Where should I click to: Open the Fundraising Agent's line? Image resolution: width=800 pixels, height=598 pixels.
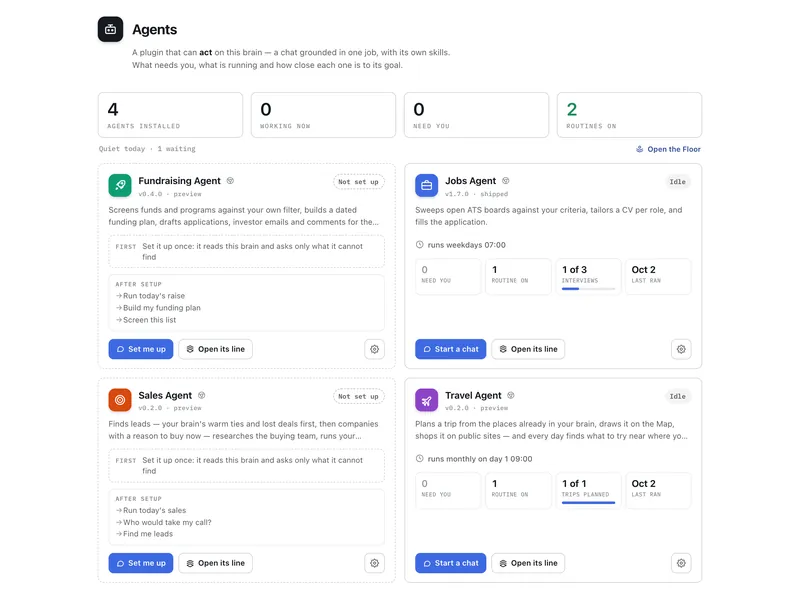click(215, 349)
